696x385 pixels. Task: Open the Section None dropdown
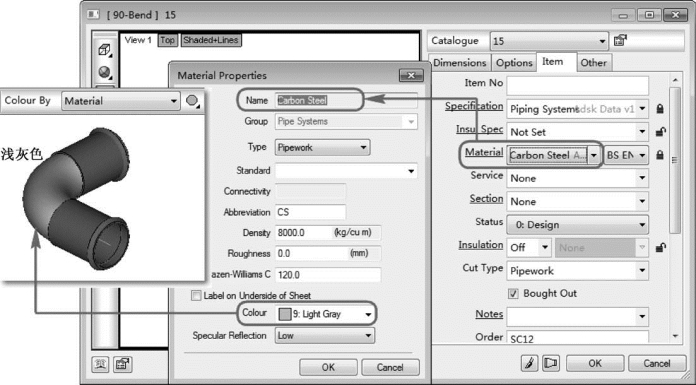tap(577, 202)
